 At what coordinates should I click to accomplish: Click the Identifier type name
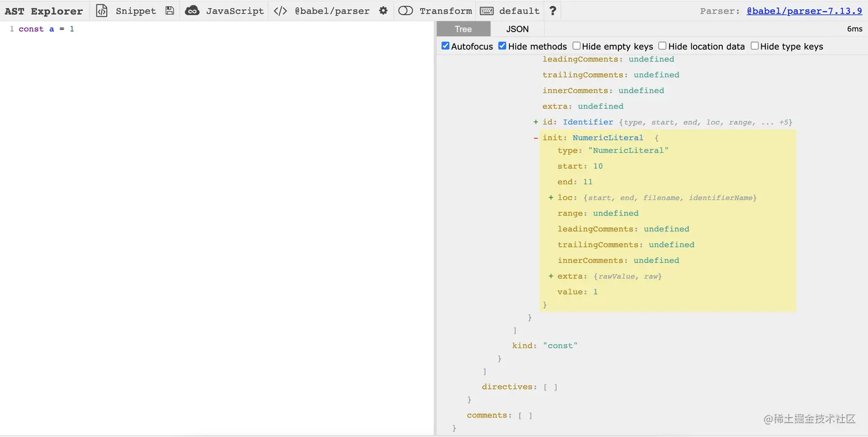pyautogui.click(x=588, y=122)
